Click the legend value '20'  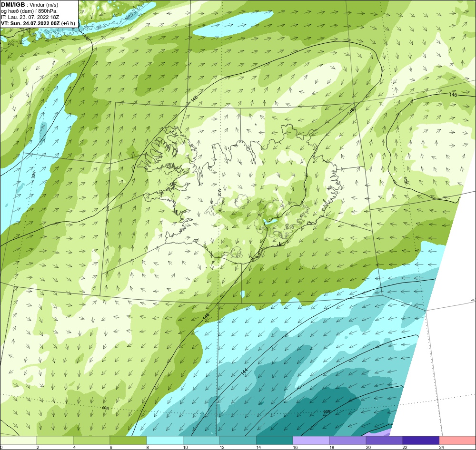(368, 447)
